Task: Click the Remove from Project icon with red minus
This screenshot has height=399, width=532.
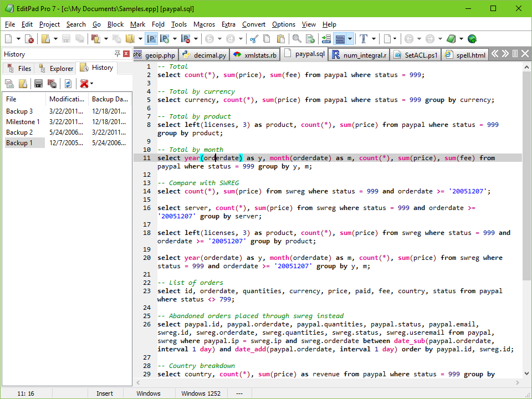Action: pyautogui.click(x=186, y=39)
